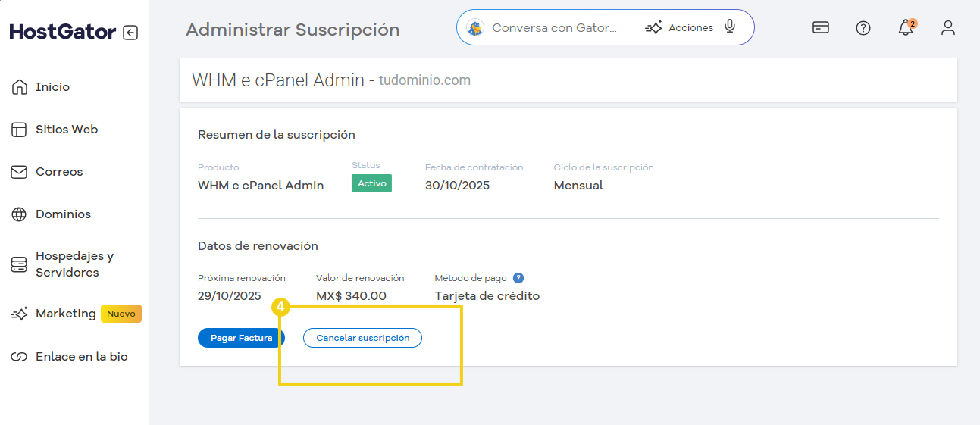Viewport: 980px width, 425px height.
Task: Open notifications bell icon
Action: pyautogui.click(x=906, y=28)
